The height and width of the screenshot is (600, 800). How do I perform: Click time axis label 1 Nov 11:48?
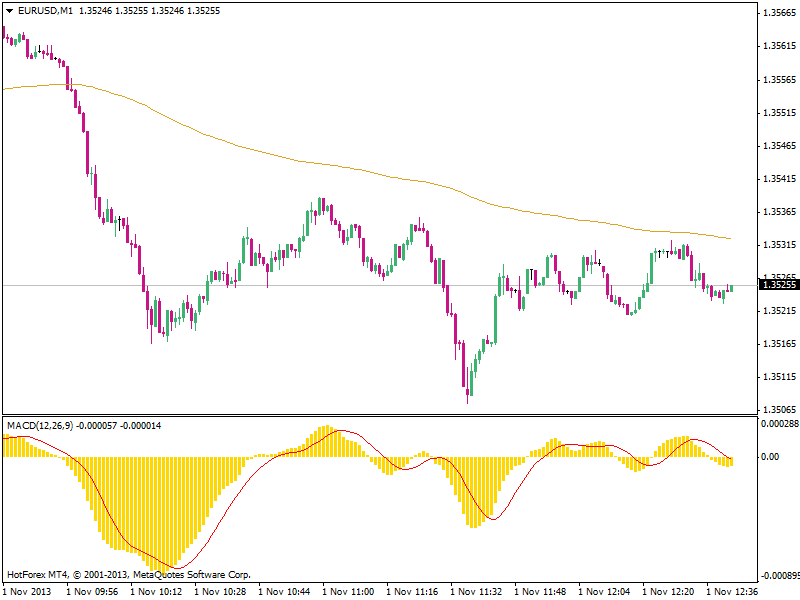[540, 592]
